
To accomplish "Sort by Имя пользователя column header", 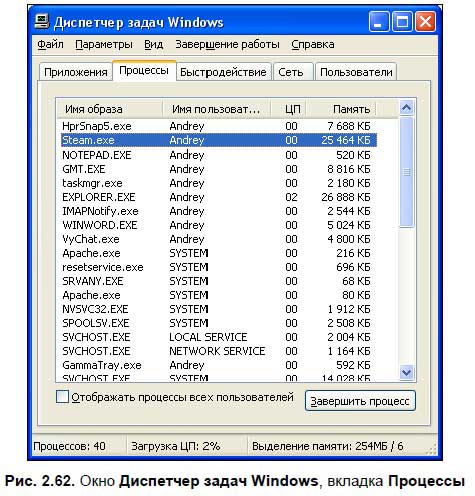I will [x=216, y=109].
